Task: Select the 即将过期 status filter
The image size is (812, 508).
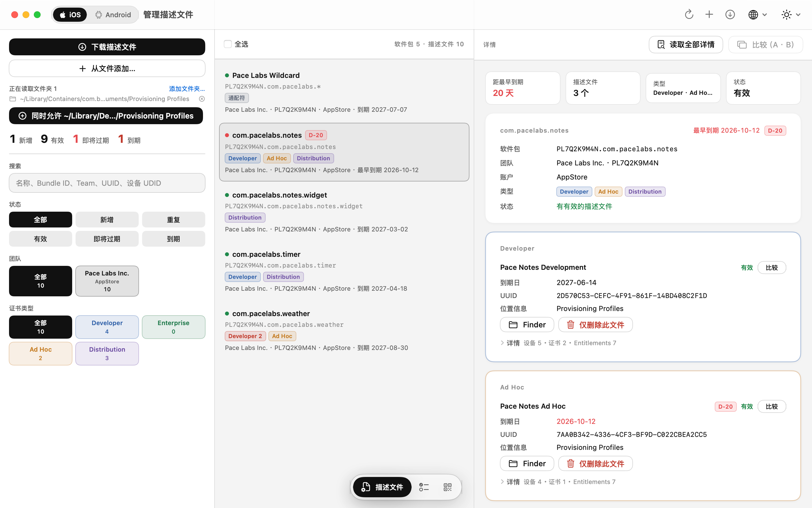Action: point(107,238)
